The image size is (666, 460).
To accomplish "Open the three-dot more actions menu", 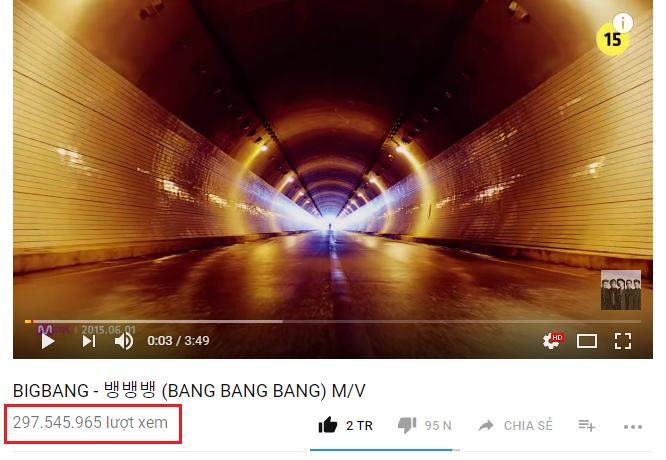I will pyautogui.click(x=632, y=427).
